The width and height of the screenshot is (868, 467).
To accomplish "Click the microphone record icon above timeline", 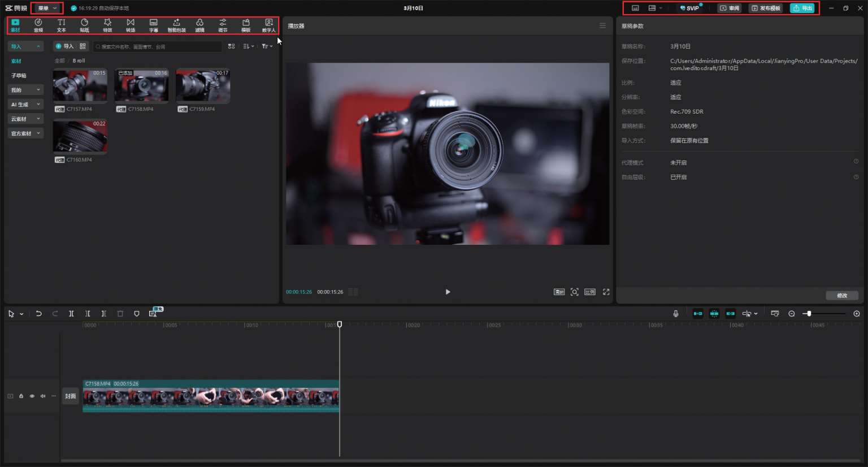I will tap(675, 314).
